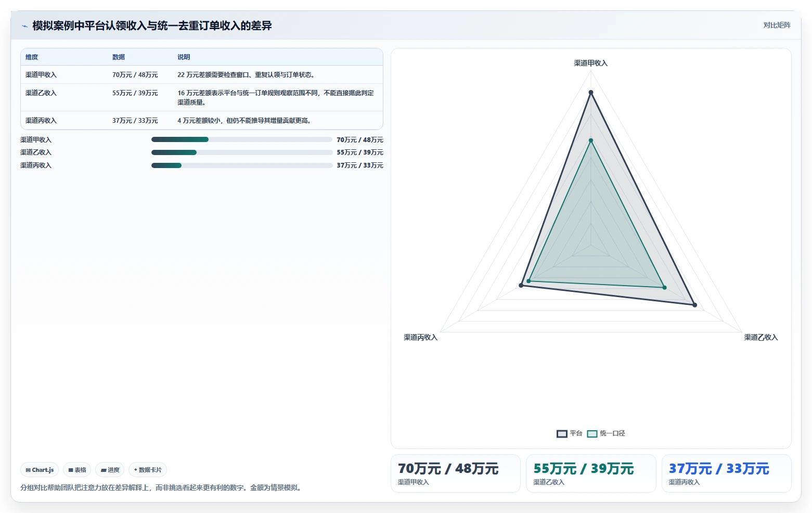The width and height of the screenshot is (812, 513).
Task: Click table value 55万元 / 39万元
Action: pyautogui.click(x=135, y=93)
